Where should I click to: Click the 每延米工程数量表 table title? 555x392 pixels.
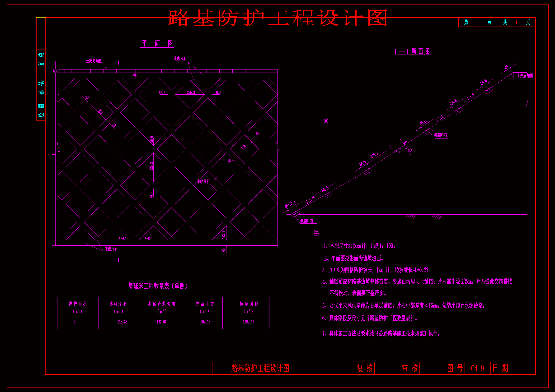point(157,286)
